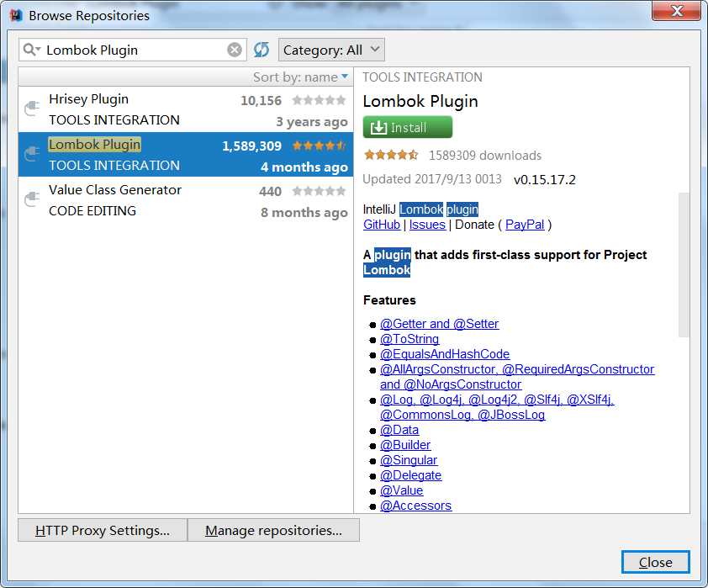The image size is (708, 588).
Task: Click the Value Class Generator plug icon
Action: (32, 199)
